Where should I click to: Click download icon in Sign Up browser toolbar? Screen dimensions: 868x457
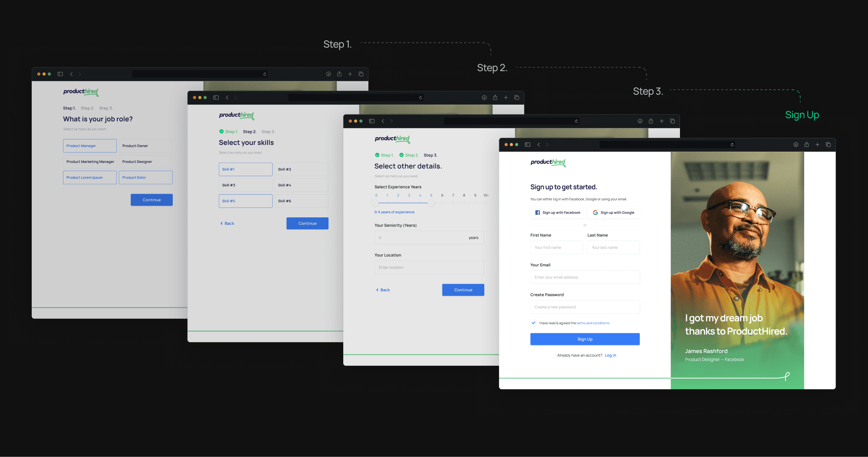coord(796,145)
